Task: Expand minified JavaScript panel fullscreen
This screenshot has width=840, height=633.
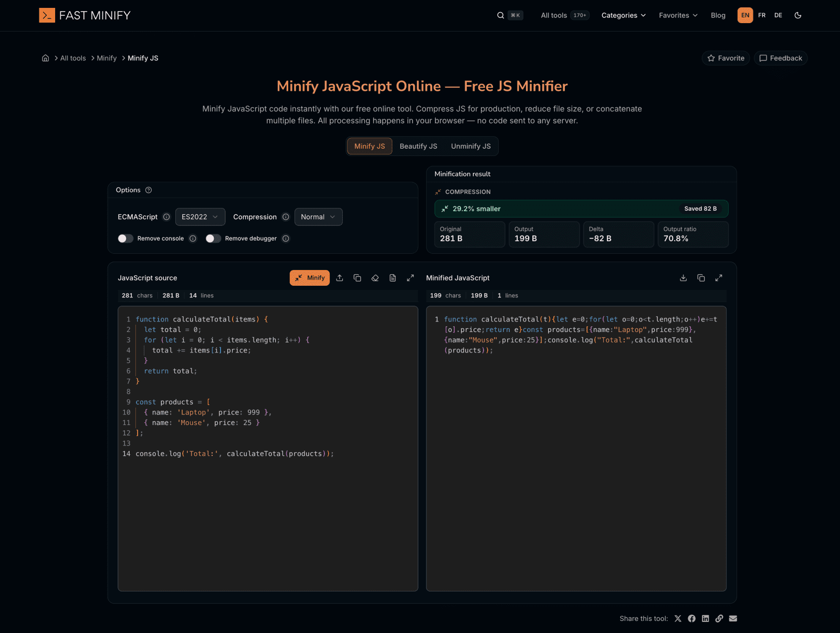Action: click(x=719, y=278)
